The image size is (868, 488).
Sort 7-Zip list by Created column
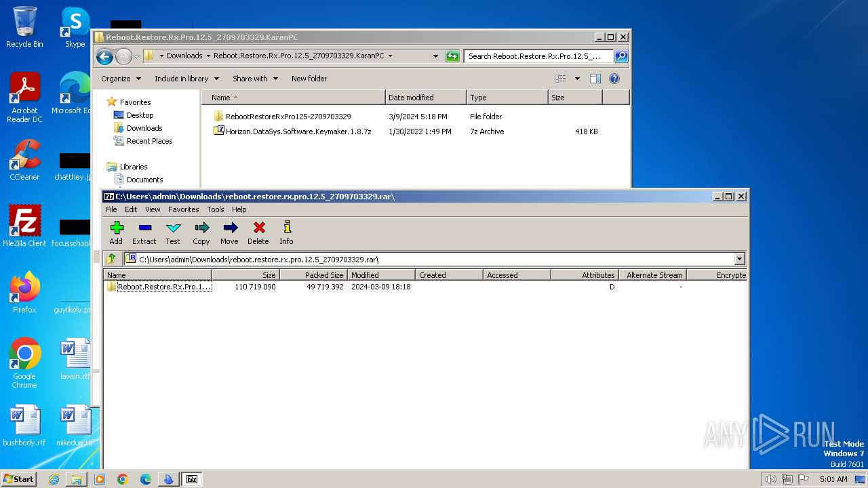450,275
